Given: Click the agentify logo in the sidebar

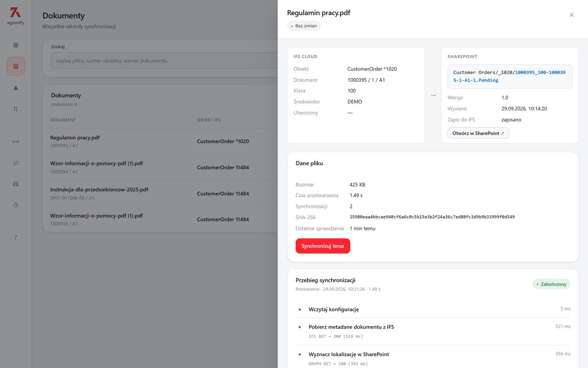Looking at the screenshot, I should [x=16, y=16].
